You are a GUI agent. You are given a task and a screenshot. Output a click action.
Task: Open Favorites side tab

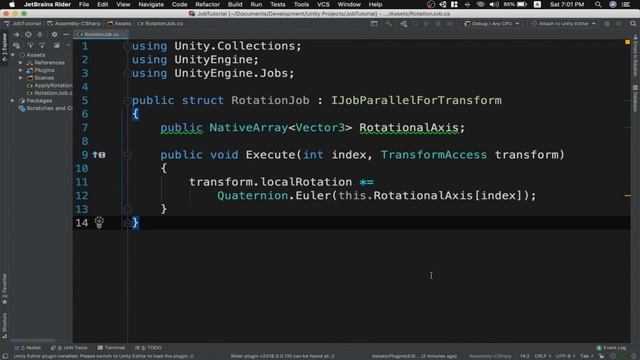click(4, 289)
